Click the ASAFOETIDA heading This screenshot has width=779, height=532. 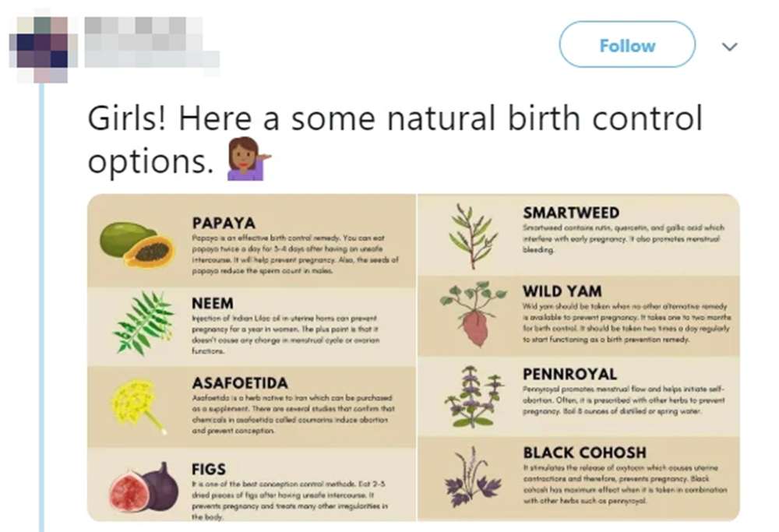tap(240, 383)
